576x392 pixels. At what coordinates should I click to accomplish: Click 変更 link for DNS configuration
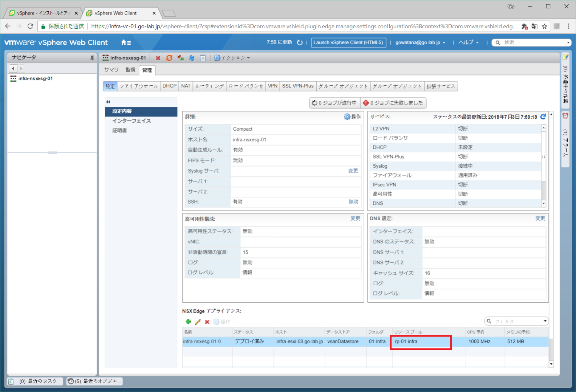pyautogui.click(x=540, y=219)
